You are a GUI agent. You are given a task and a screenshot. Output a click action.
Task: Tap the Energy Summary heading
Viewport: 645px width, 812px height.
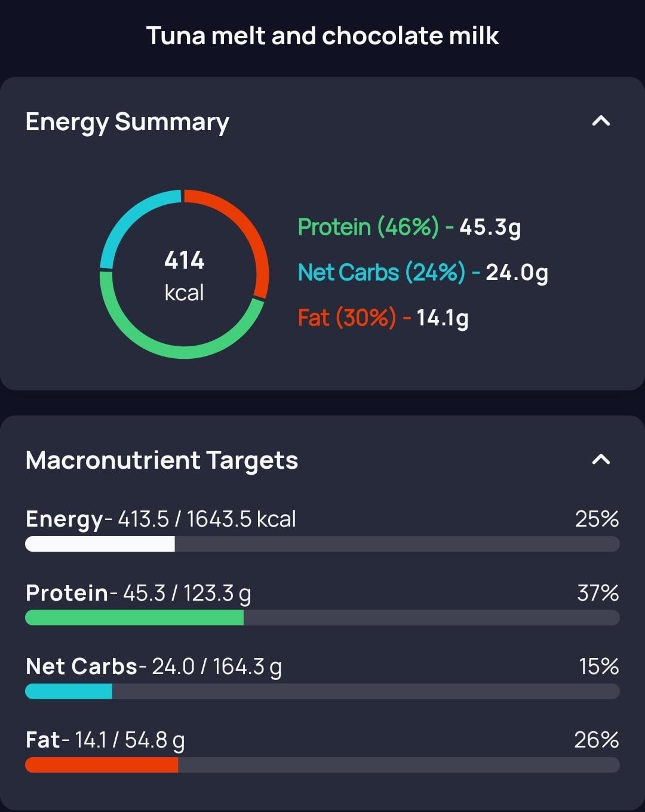127,122
